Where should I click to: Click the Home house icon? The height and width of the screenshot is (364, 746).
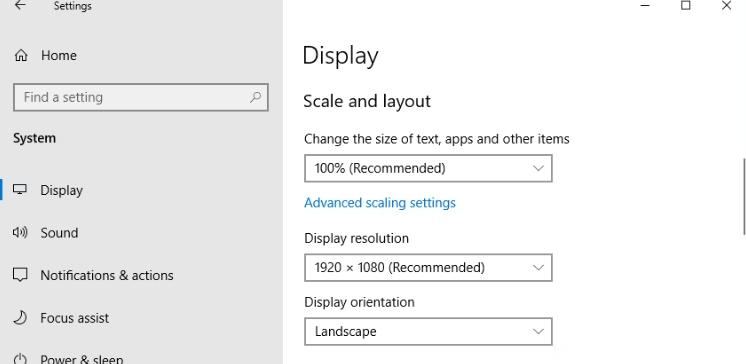[20, 56]
